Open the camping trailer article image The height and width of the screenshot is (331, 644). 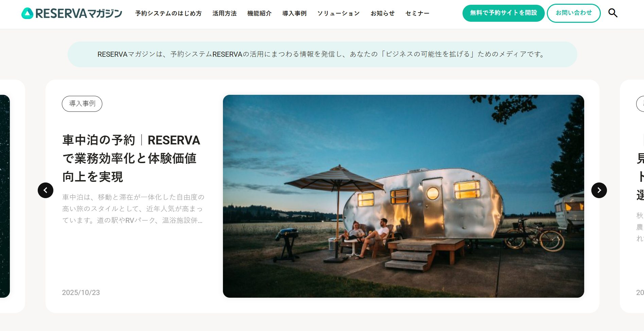(x=403, y=196)
